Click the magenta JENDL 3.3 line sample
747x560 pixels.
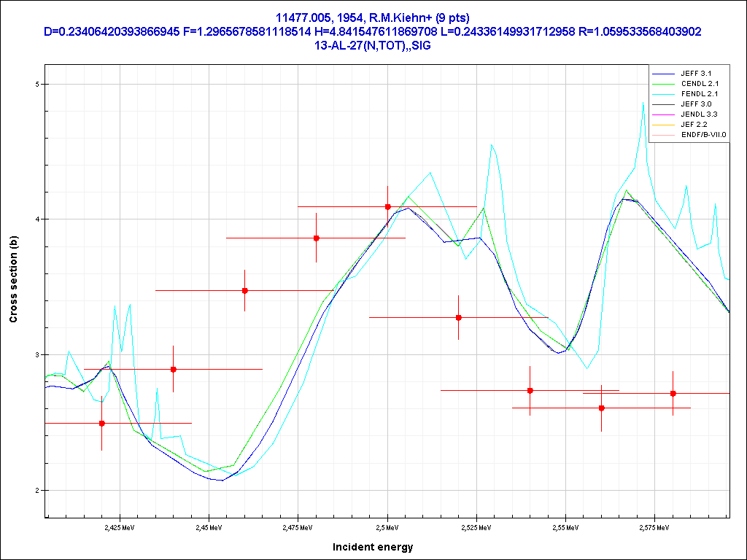[665, 114]
